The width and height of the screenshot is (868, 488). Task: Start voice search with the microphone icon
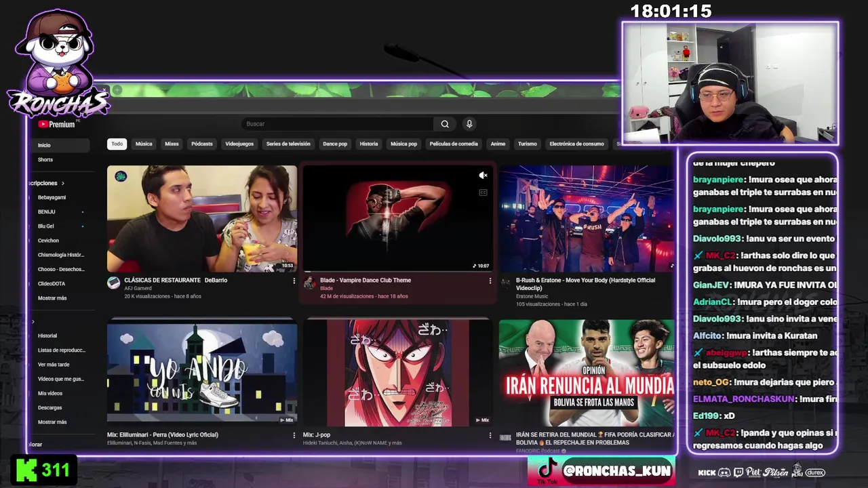point(469,124)
